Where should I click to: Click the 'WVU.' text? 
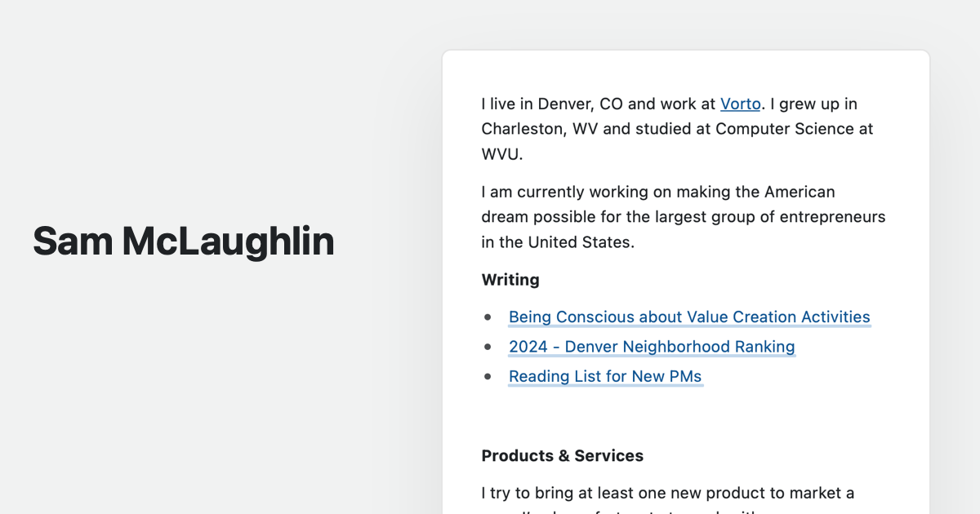pyautogui.click(x=501, y=153)
